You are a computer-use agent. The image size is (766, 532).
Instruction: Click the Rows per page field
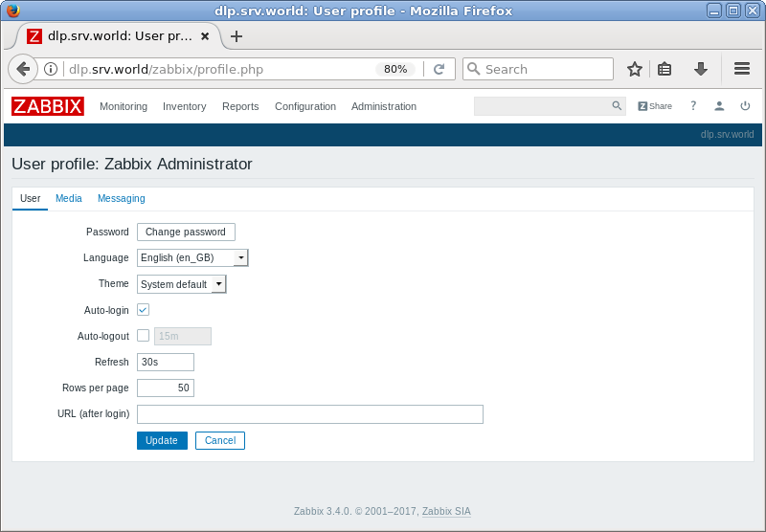coord(166,388)
